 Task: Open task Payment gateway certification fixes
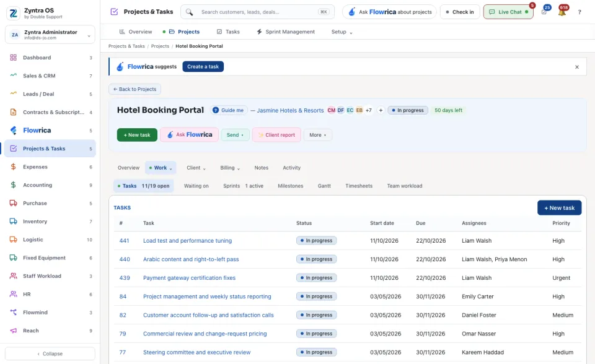coord(190,278)
